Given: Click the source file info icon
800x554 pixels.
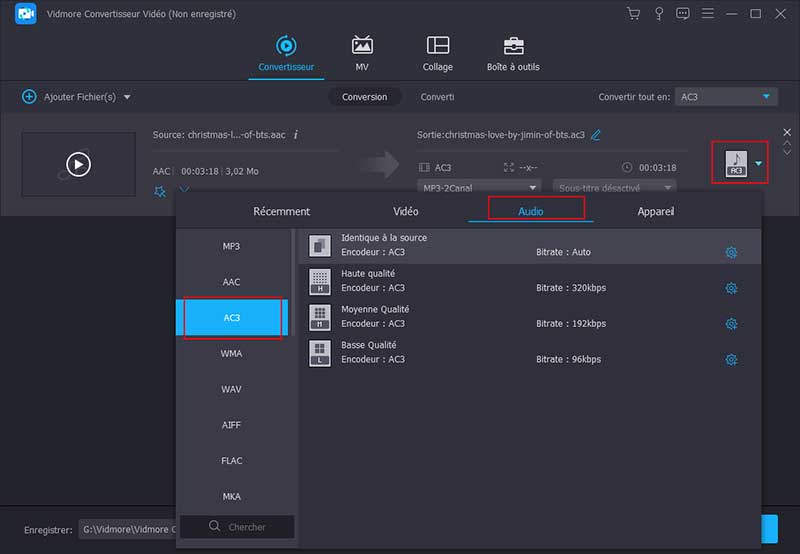Looking at the screenshot, I should pyautogui.click(x=296, y=135).
